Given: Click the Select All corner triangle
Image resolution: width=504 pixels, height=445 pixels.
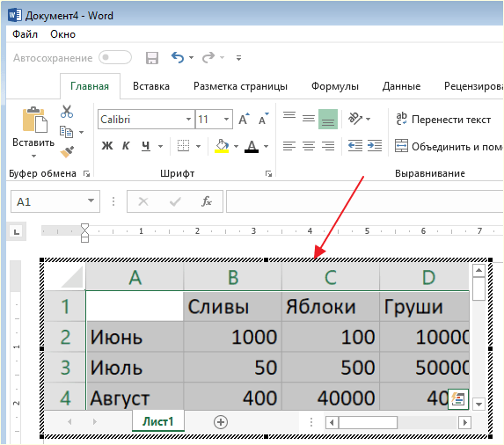Looking at the screenshot, I should [71, 277].
